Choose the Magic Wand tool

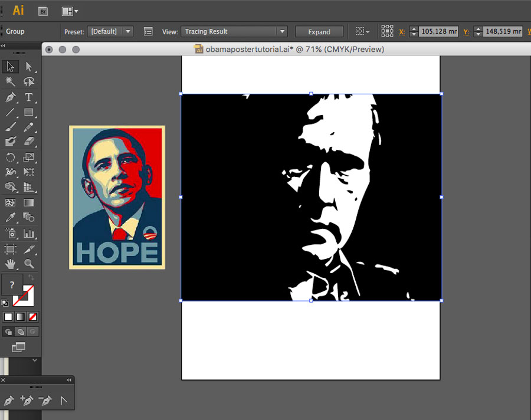10,81
